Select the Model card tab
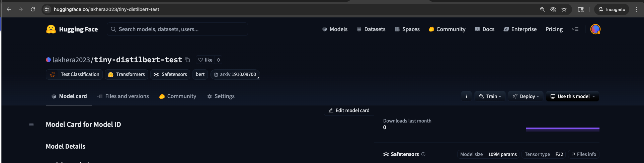The width and height of the screenshot is (644, 163). pyautogui.click(x=69, y=96)
